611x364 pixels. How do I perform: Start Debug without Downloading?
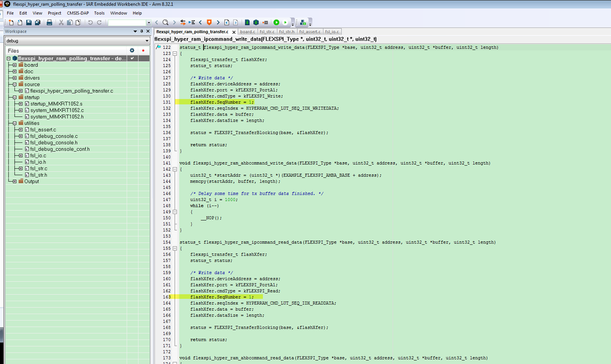[285, 23]
